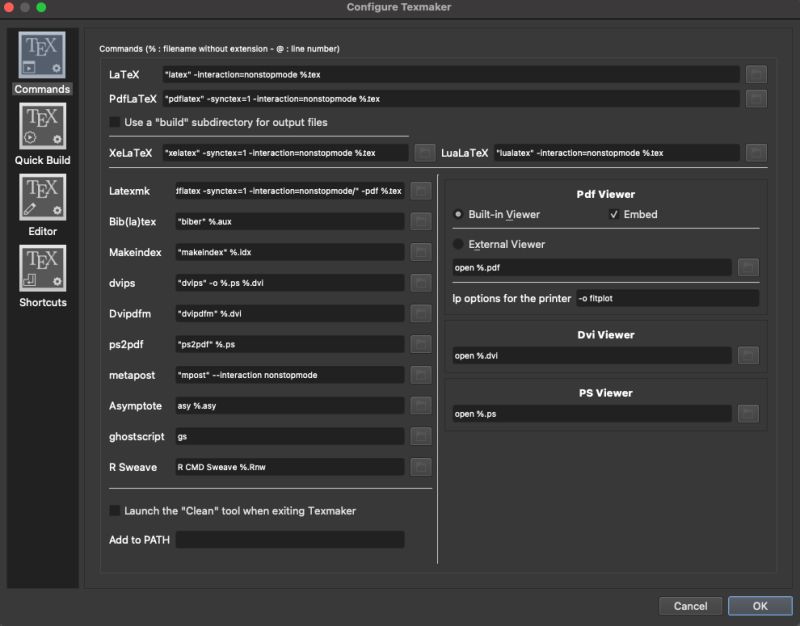Browse for the Dvipdfm executable

coord(421,313)
